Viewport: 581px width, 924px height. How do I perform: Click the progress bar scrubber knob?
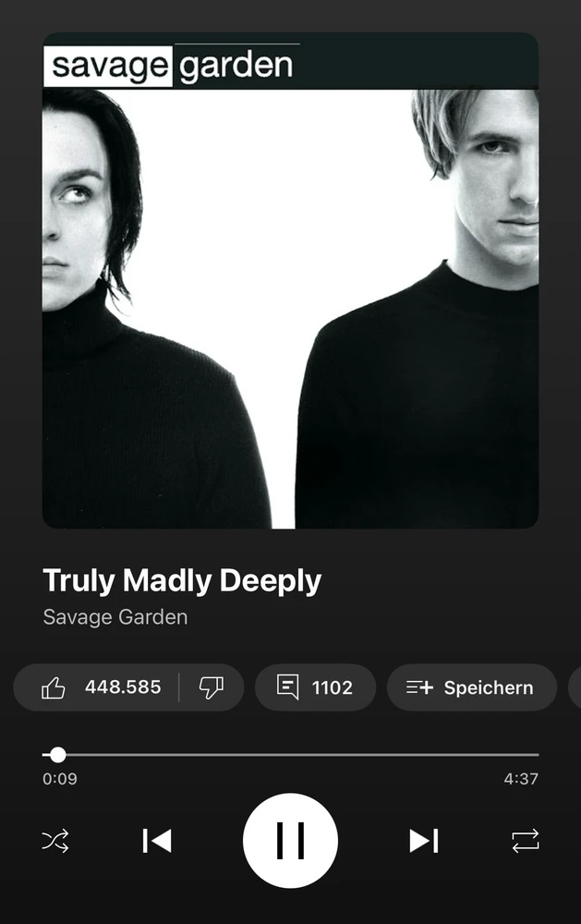58,754
